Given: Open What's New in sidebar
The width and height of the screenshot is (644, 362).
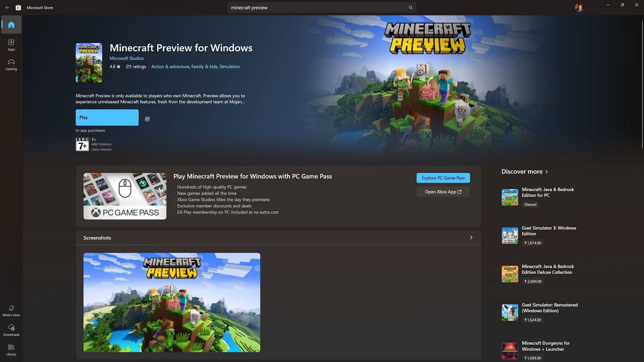Looking at the screenshot, I should pyautogui.click(x=11, y=310).
